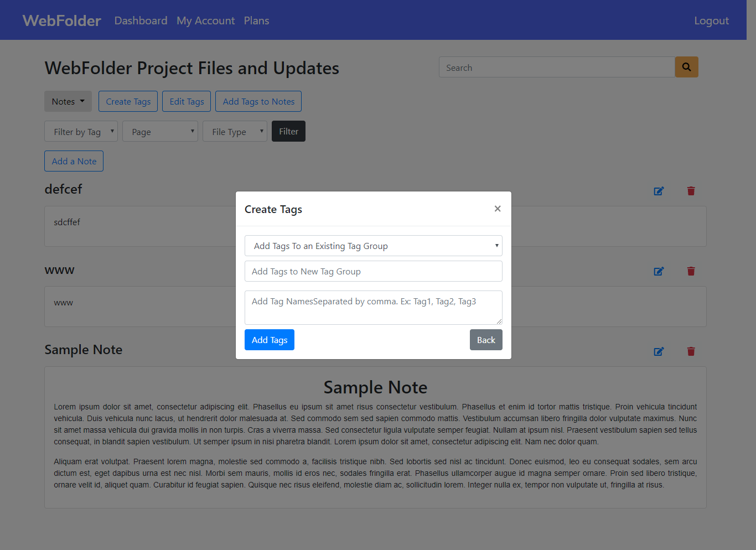Open edit icon for www note
Viewport: 756px width, 550px height.
pos(659,271)
